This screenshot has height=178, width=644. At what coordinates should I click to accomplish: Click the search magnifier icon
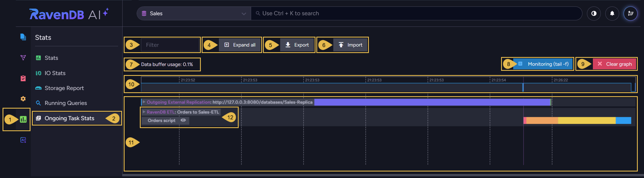click(x=258, y=13)
